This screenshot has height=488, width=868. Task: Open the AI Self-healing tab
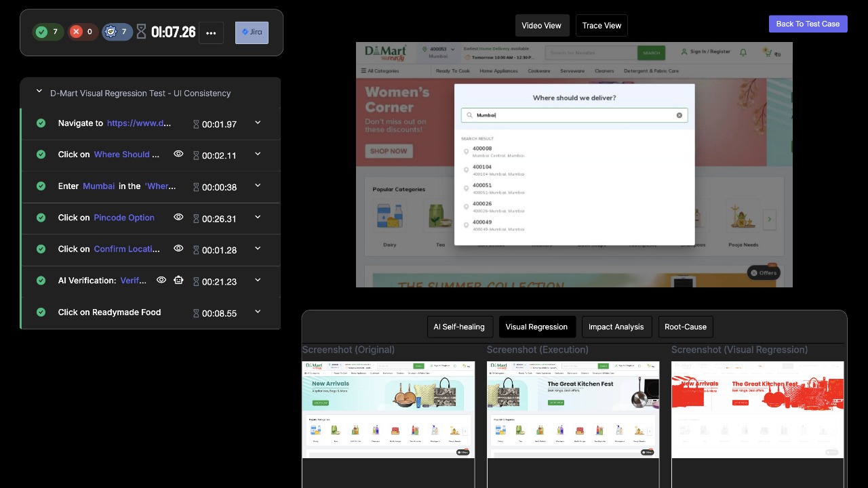pos(459,327)
